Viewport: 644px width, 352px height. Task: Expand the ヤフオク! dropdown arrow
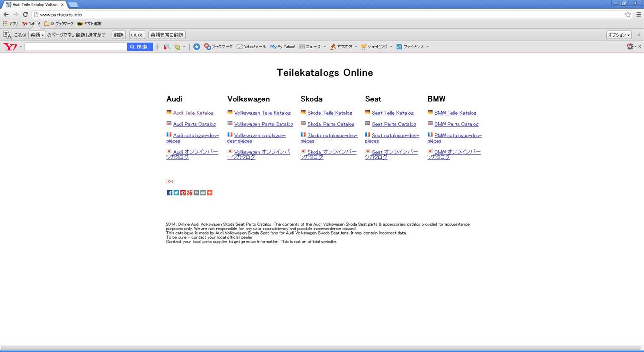point(356,47)
